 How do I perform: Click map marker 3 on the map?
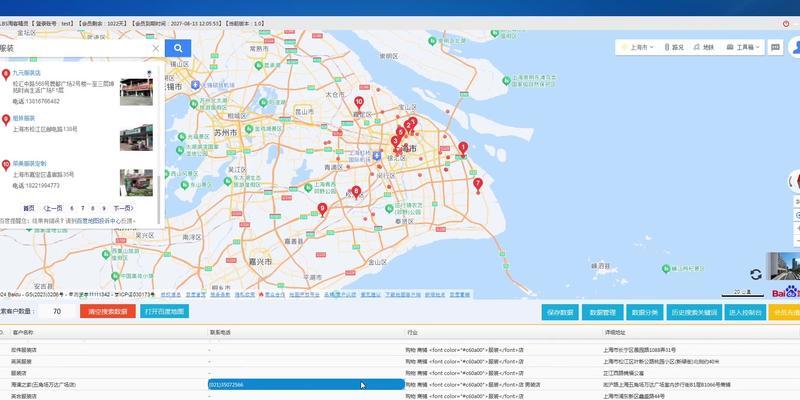pyautogui.click(x=395, y=142)
